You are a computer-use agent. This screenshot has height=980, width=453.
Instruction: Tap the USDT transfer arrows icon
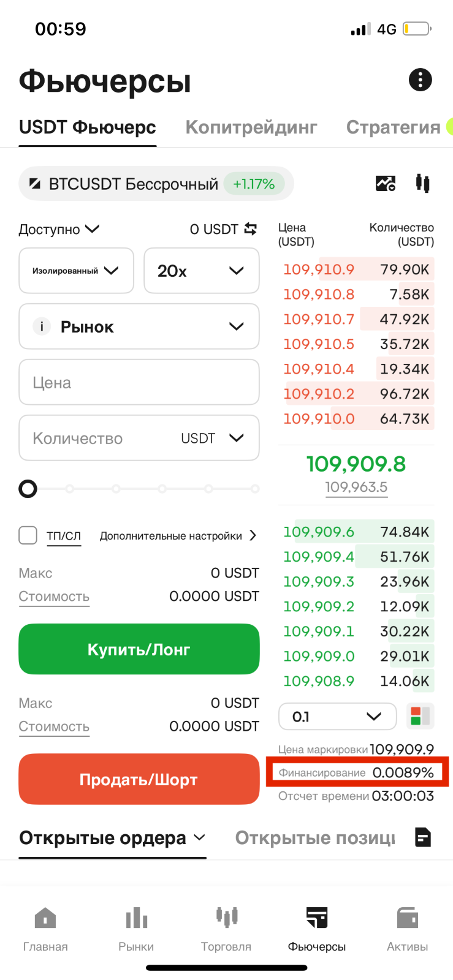[x=251, y=229]
